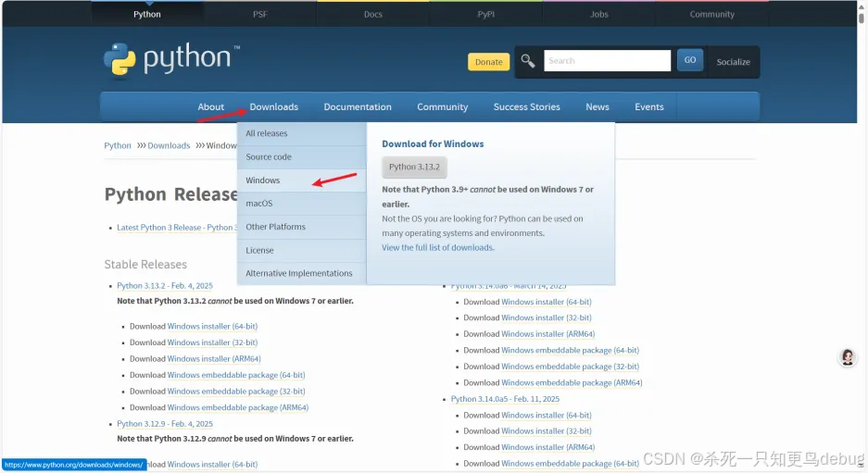Download 3.14.0a6 Windows installer (64-bit)
Viewport: 868px width, 473px height.
547,302
